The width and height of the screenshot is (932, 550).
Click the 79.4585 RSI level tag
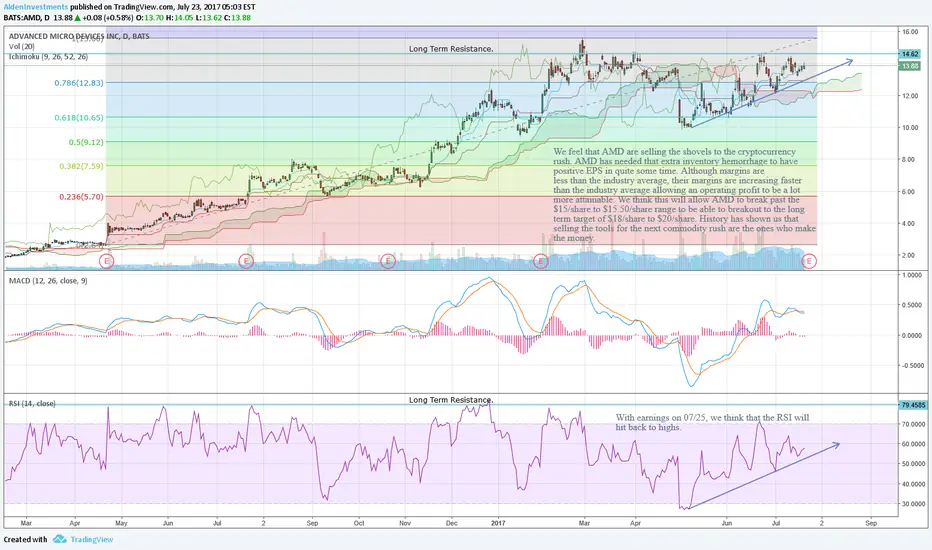pos(914,405)
